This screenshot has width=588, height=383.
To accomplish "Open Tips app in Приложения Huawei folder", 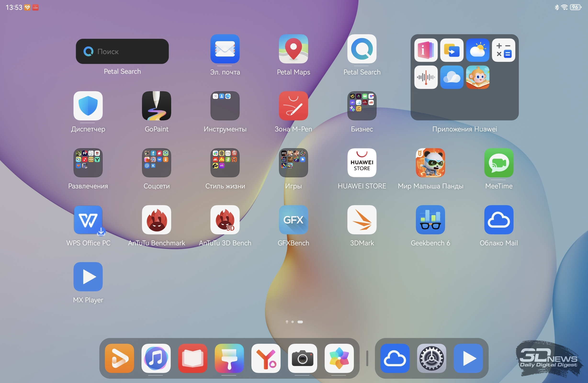I will 426,50.
